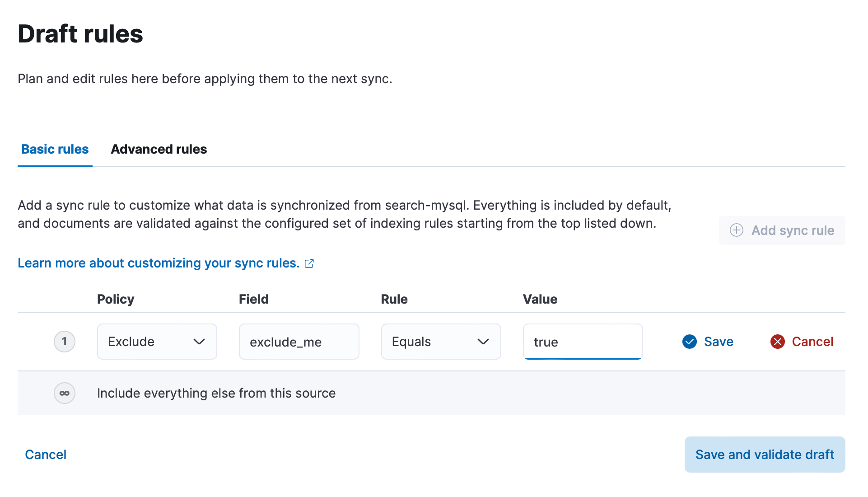
Task: Select 'Include everything else from this source' row
Action: [x=431, y=393]
